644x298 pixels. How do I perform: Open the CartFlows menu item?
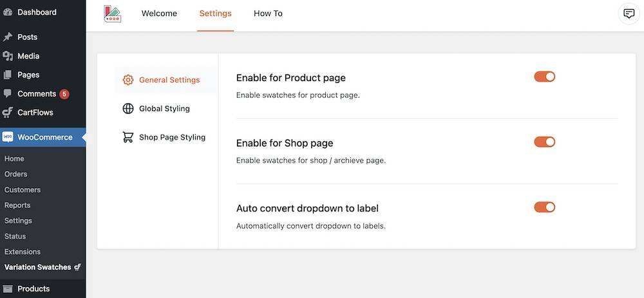point(35,113)
